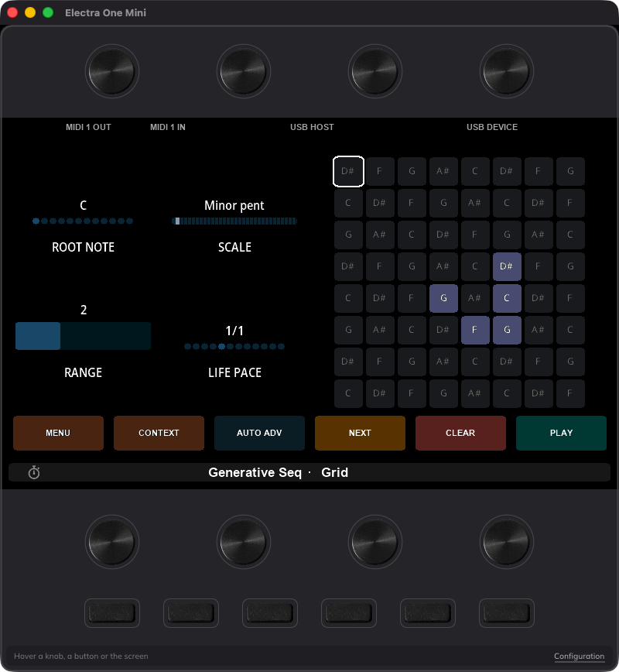The height and width of the screenshot is (672, 619).
Task: Toggle the highlighted G cell beside highlighted F
Action: pos(507,330)
